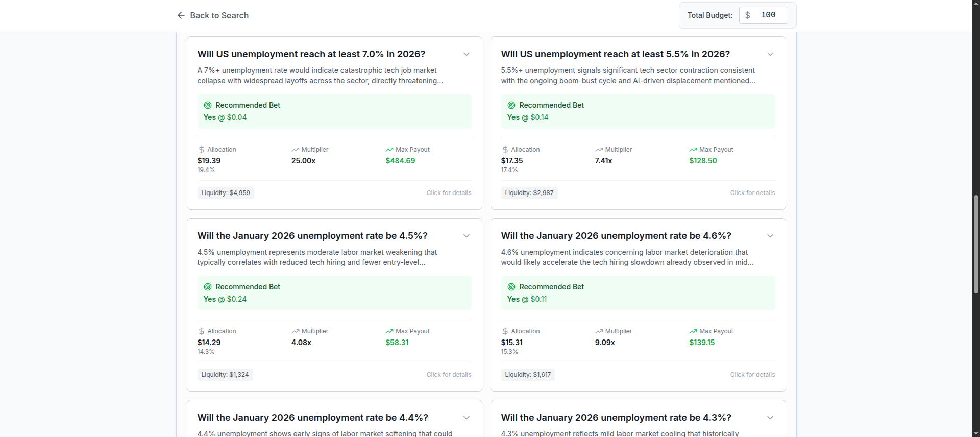Click the page vertical scrollbar thumb
This screenshot has width=980, height=437.
tap(976, 244)
